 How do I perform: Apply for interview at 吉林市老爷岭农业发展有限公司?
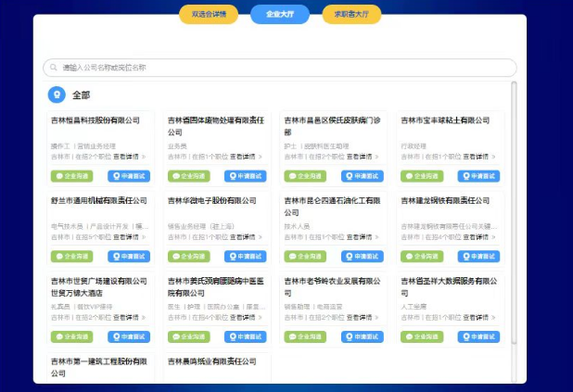click(362, 336)
